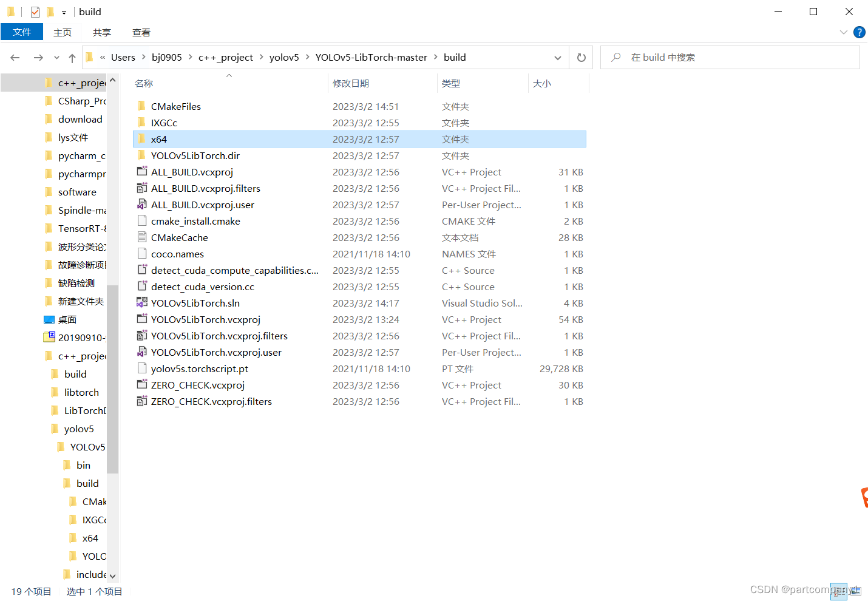Click the CMakeCache text document icon
The image size is (868, 601).
[x=142, y=237]
